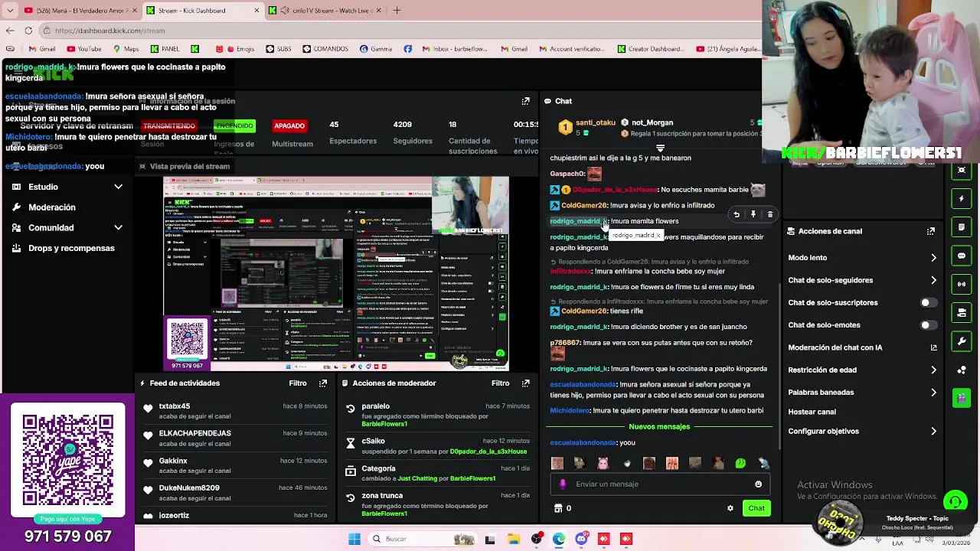Collapse chat leaderboard with the down arrow
Image resolution: width=980 pixels, height=551 pixels.
pyautogui.click(x=660, y=148)
